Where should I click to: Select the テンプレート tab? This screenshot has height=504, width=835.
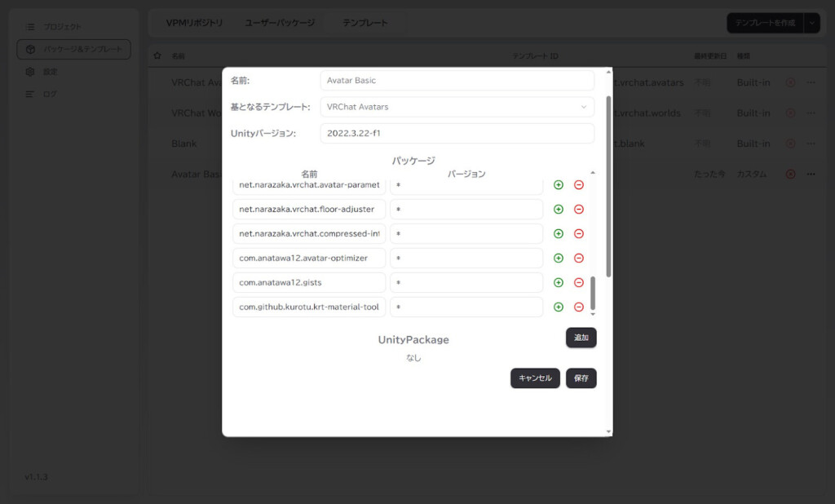(364, 23)
